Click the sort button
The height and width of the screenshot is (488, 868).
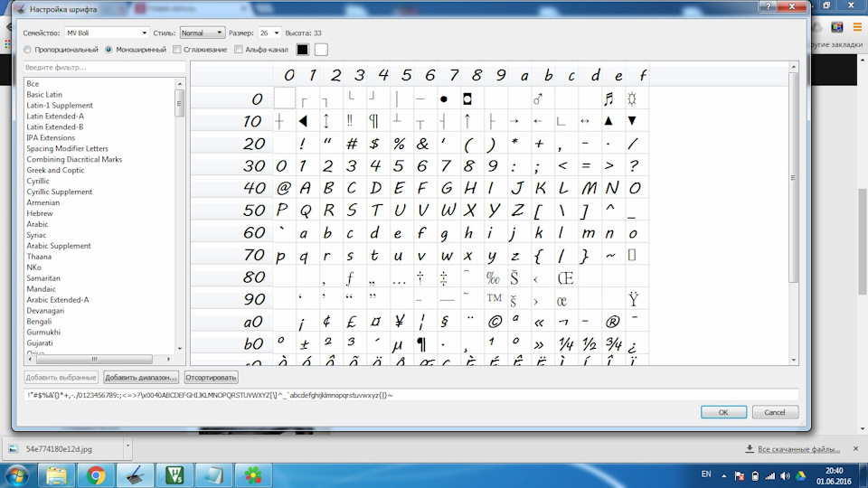pos(211,378)
